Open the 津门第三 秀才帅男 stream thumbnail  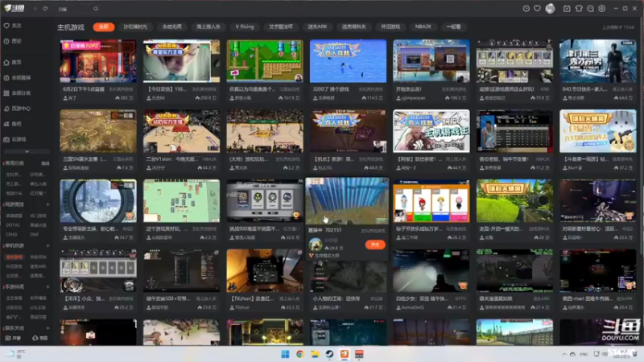[597, 61]
